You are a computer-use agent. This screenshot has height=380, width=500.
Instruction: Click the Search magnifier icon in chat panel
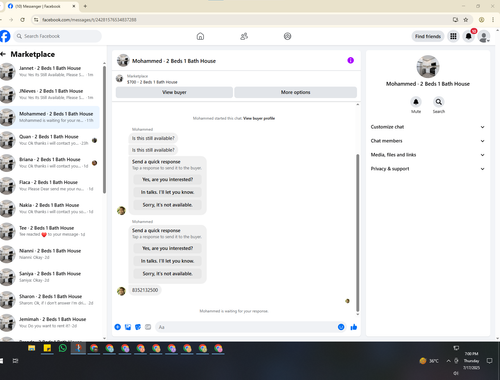439,102
